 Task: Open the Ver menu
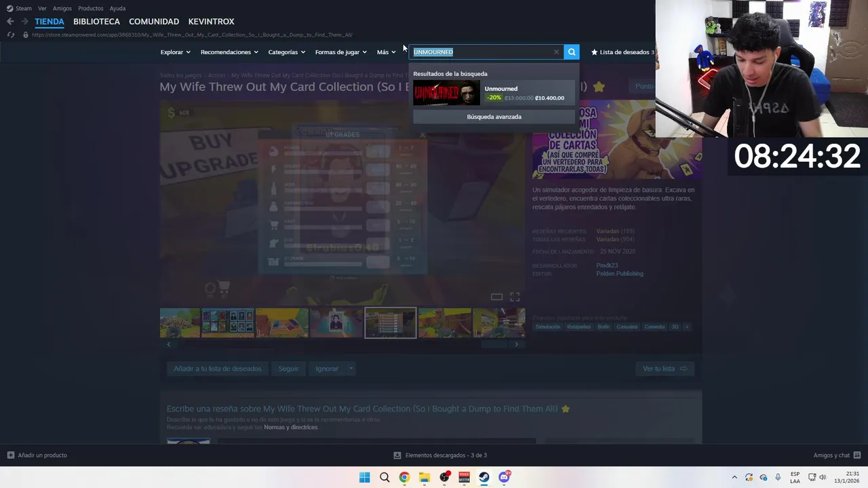tap(42, 8)
